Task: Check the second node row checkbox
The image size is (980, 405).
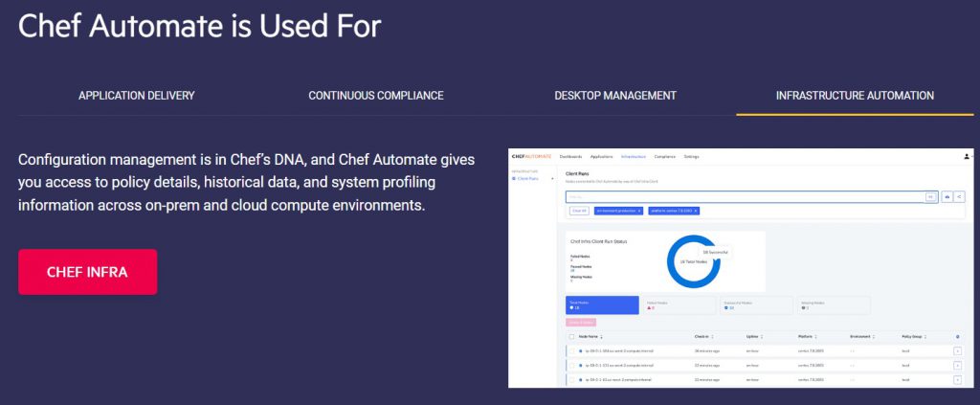Action: tap(572, 366)
